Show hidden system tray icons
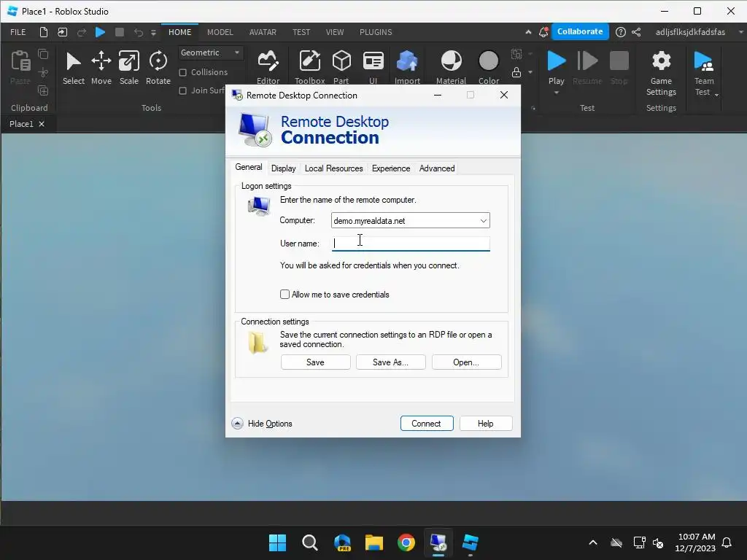This screenshot has width=747, height=560. [592, 542]
